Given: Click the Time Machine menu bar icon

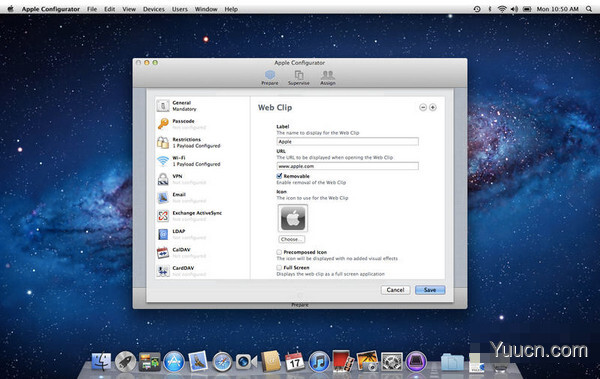Looking at the screenshot, I should (477, 9).
